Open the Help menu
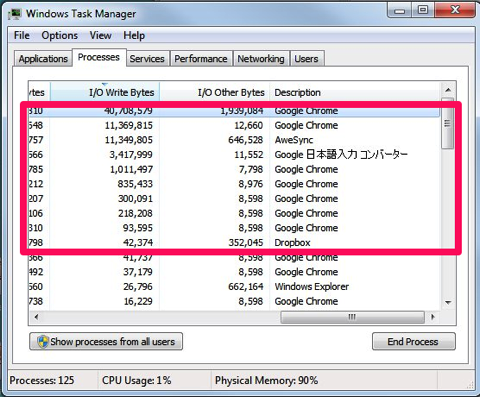480x397 pixels. coord(134,35)
